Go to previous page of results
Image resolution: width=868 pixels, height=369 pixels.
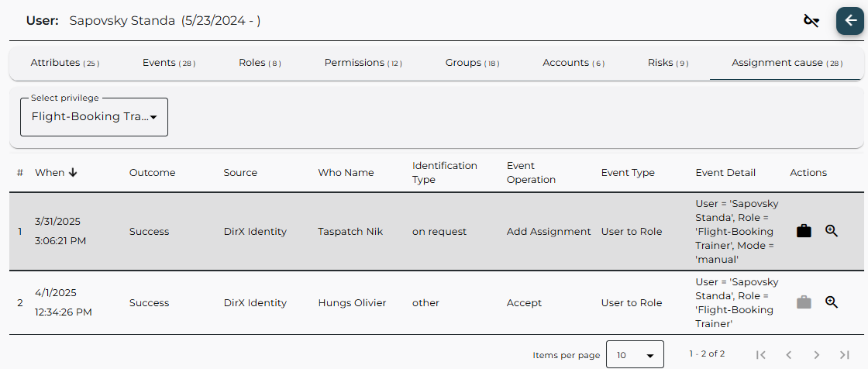(788, 354)
